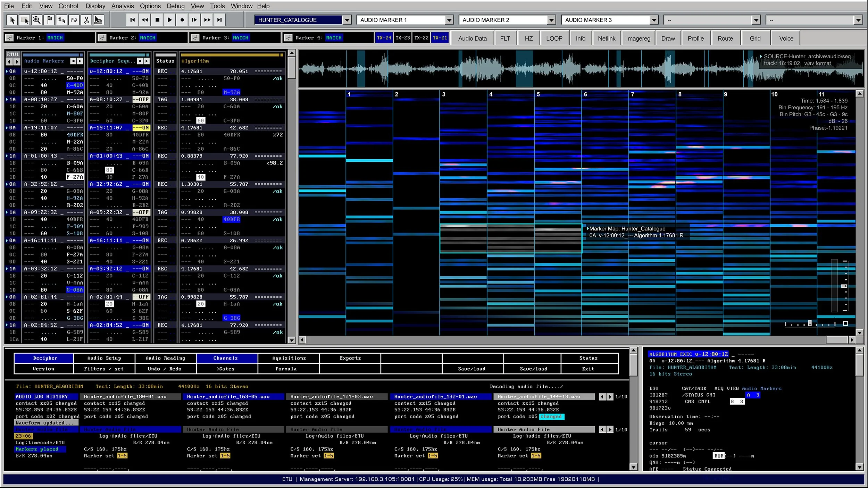868x488 pixels.
Task: Click the Filters / set button
Action: [104, 369]
